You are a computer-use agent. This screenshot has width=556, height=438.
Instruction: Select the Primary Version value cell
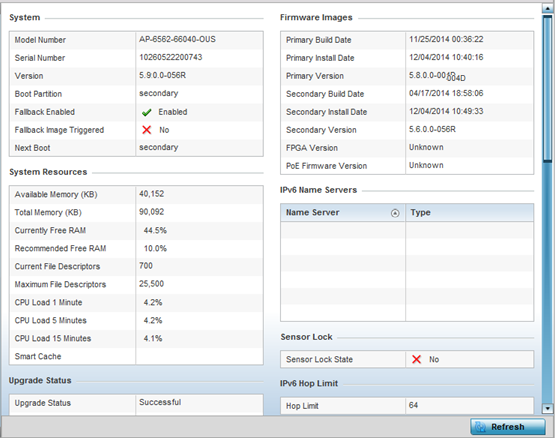[x=469, y=76]
